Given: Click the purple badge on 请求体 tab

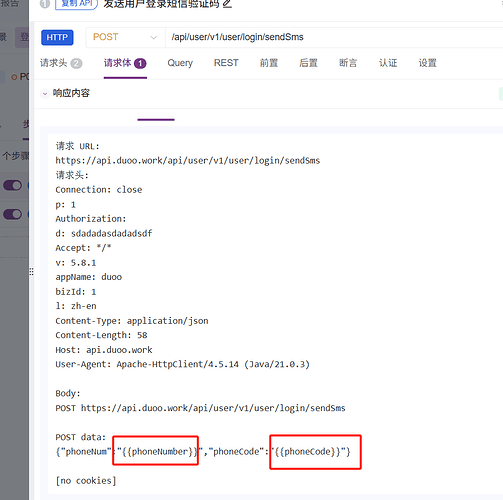Looking at the screenshot, I should tap(140, 63).
